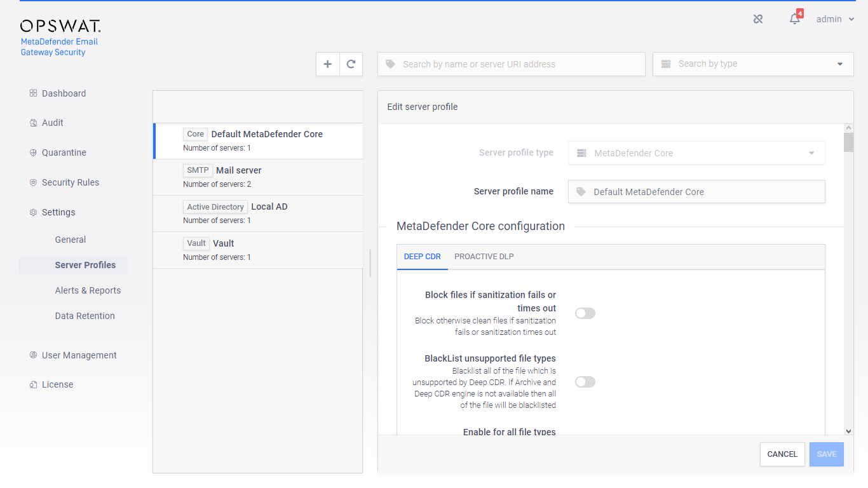This screenshot has width=868, height=488.
Task: Click the form's vertical scrollbar thumb
Action: [848, 142]
